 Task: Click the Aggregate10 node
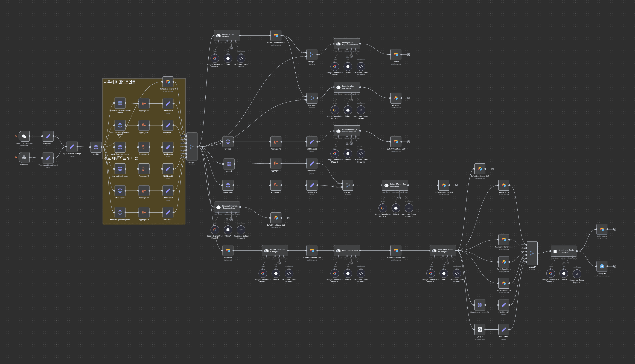pyautogui.click(x=144, y=103)
